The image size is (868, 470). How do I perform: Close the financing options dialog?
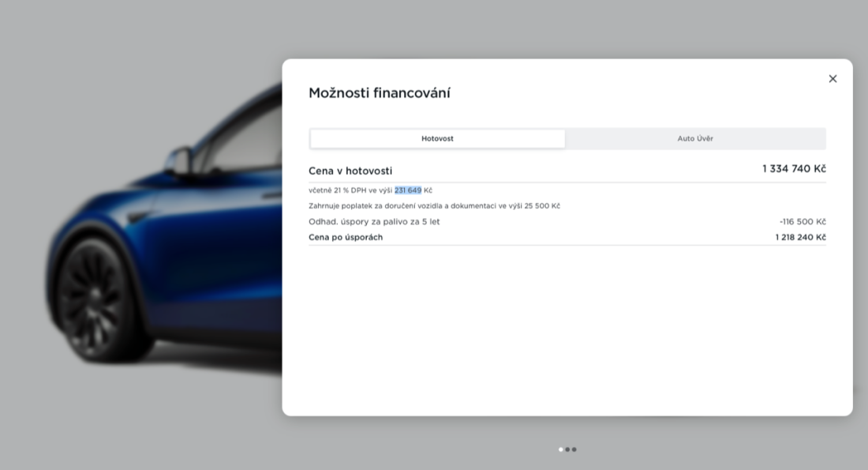(832, 79)
